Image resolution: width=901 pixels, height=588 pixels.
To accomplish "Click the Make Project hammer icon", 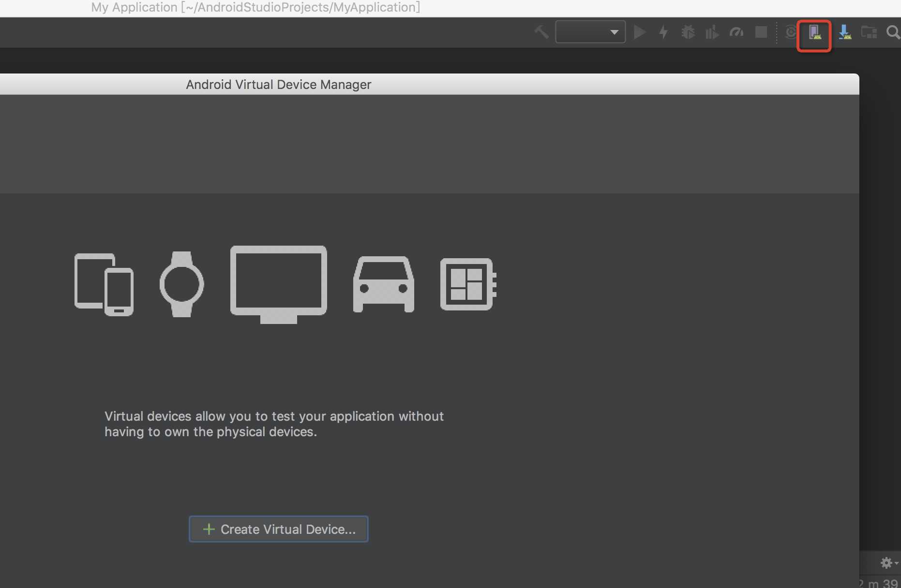I will pos(541,32).
